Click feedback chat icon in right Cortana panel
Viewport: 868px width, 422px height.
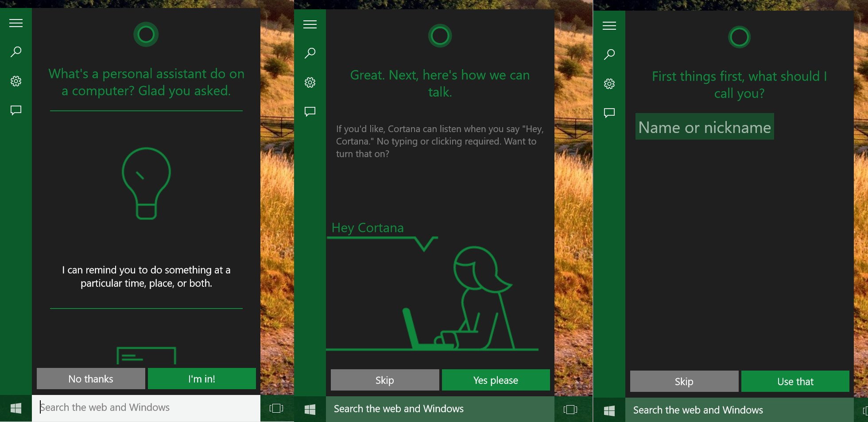(x=609, y=113)
